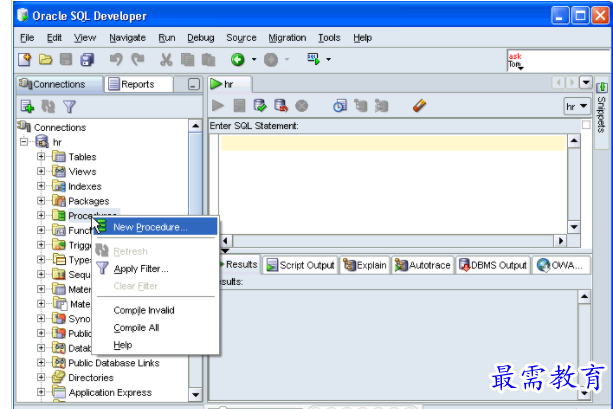Click the Autotrace icon in worksheet toolbar
613x409 pixels.
(381, 106)
